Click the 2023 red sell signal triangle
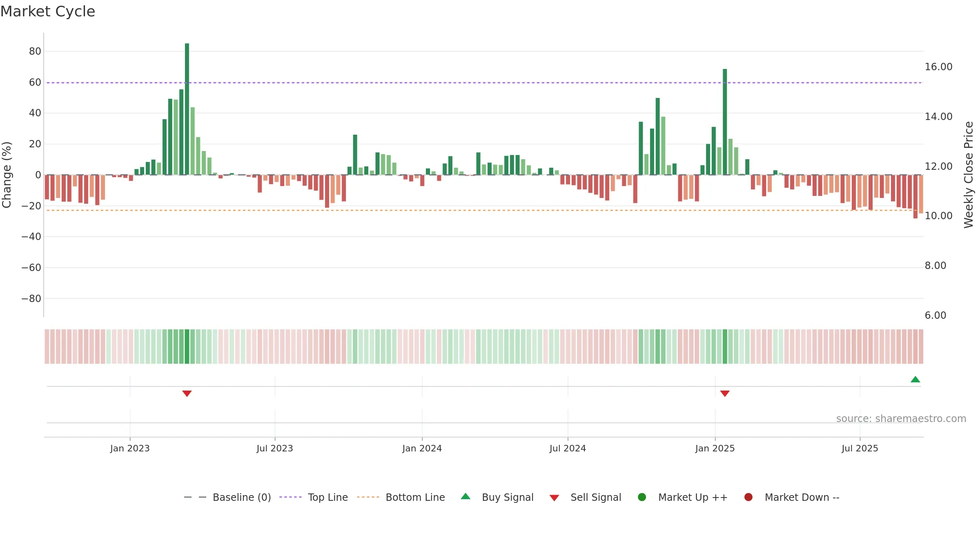 pos(187,393)
